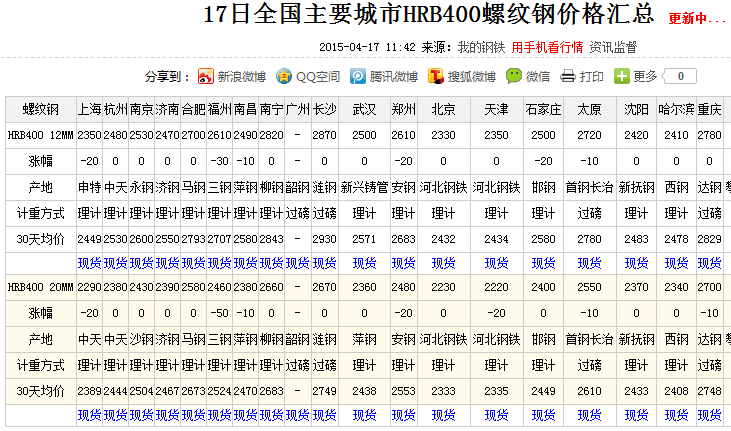731x431 pixels.
Task: Click the share count bubble showing 0
Action: (x=679, y=76)
